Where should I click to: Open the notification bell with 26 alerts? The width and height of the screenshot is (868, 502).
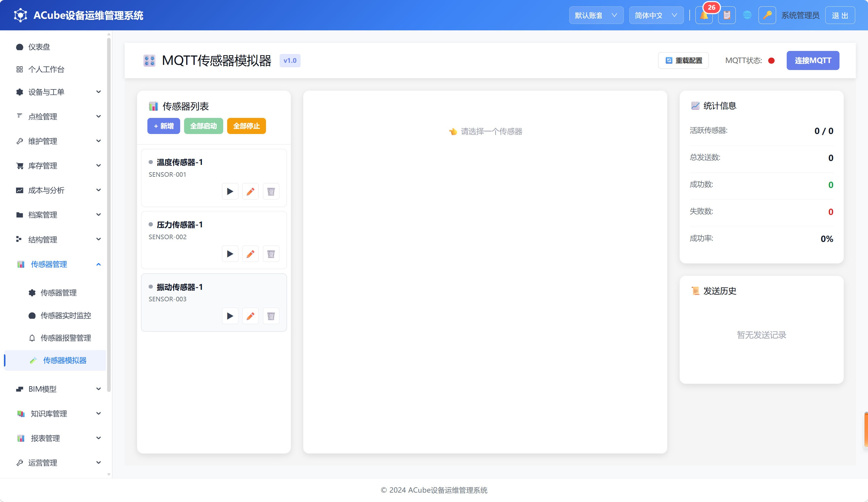click(x=704, y=15)
